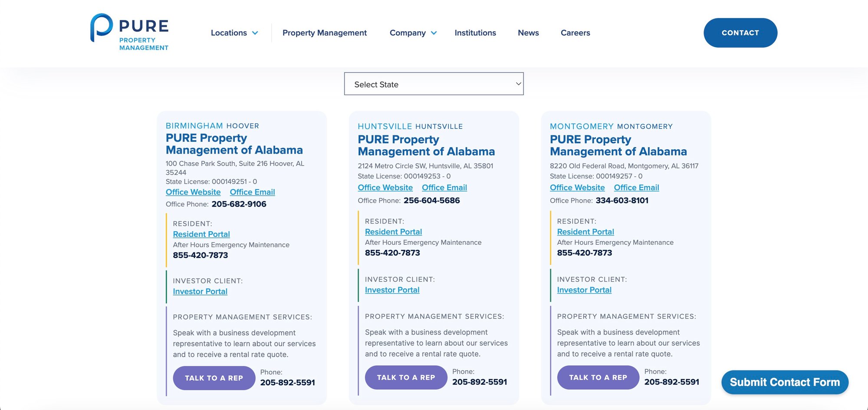Click Montgomery Office Email link

tap(636, 188)
